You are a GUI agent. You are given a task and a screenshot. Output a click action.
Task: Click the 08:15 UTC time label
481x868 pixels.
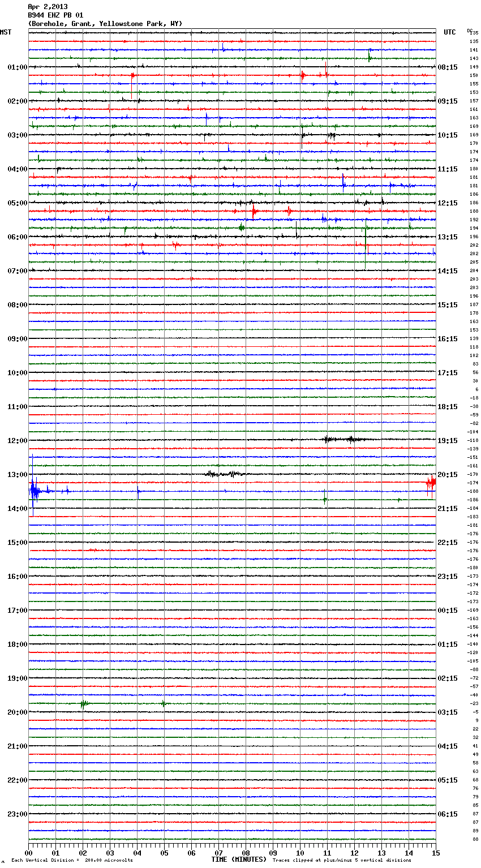coord(448,67)
